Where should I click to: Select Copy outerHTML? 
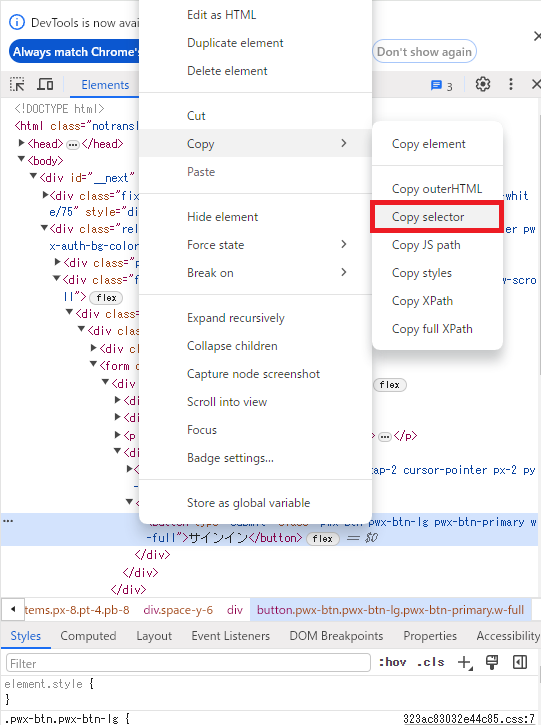(437, 189)
